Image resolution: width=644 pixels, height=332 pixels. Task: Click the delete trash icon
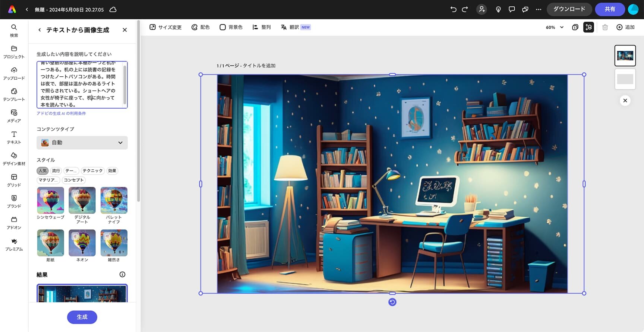click(605, 27)
